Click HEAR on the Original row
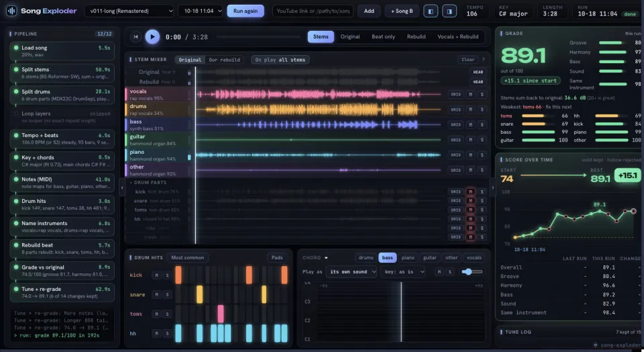Viewport: 644px width, 352px height. point(478,72)
